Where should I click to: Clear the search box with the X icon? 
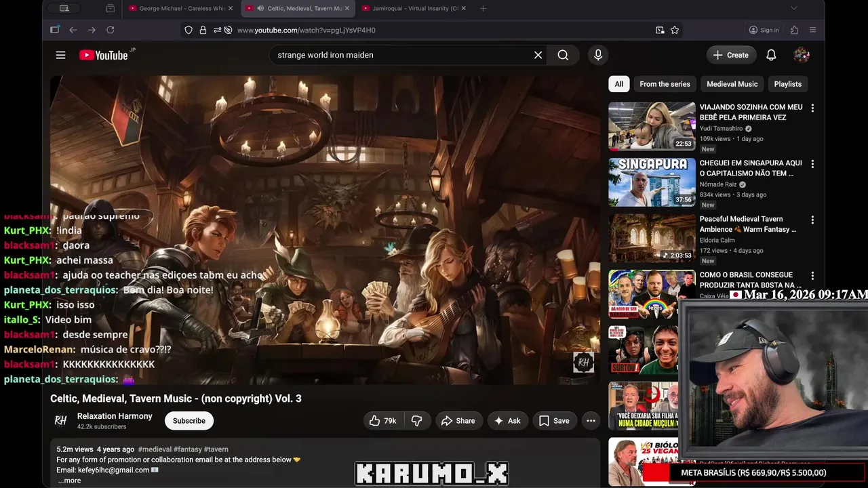tap(538, 55)
